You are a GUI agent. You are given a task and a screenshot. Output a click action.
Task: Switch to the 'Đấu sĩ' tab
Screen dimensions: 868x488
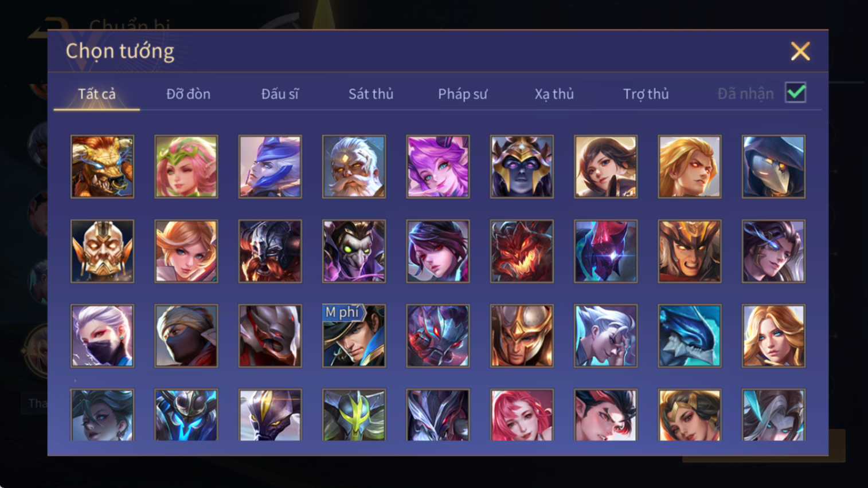[280, 94]
